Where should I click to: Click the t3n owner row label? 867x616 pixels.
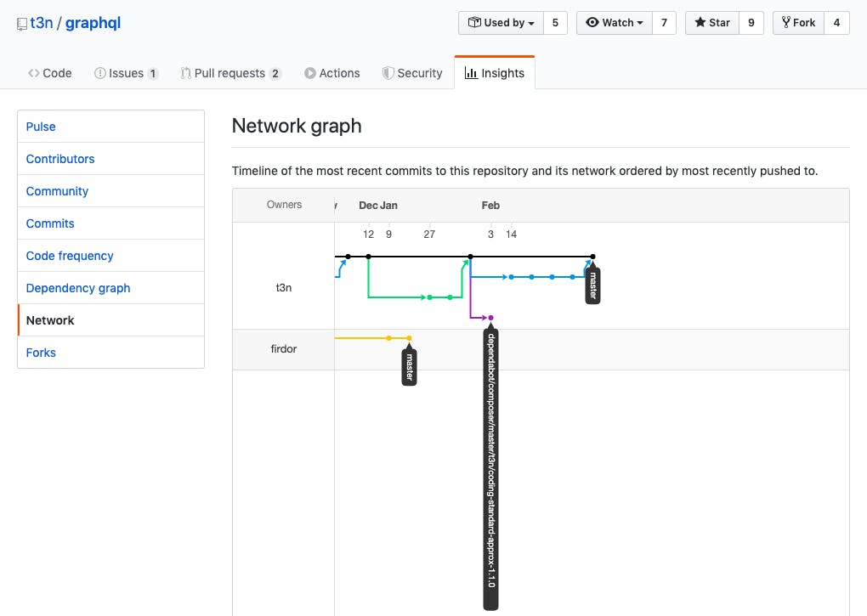pos(284,287)
